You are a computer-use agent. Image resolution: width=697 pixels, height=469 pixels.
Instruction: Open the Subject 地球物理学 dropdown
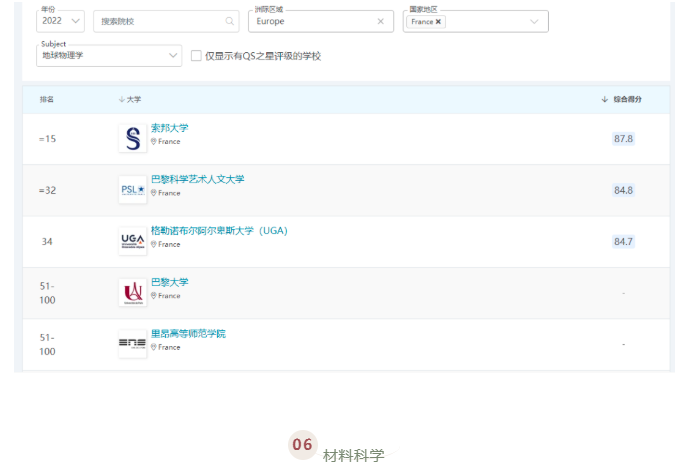click(x=109, y=56)
